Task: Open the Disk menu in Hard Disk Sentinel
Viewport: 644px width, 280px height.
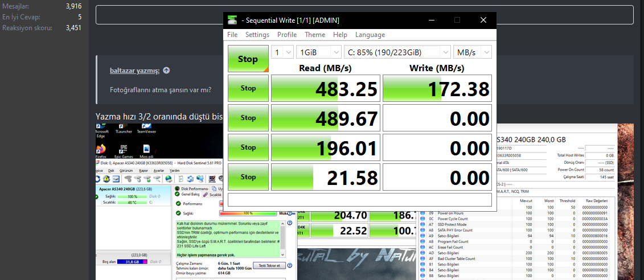Action: coord(111,170)
